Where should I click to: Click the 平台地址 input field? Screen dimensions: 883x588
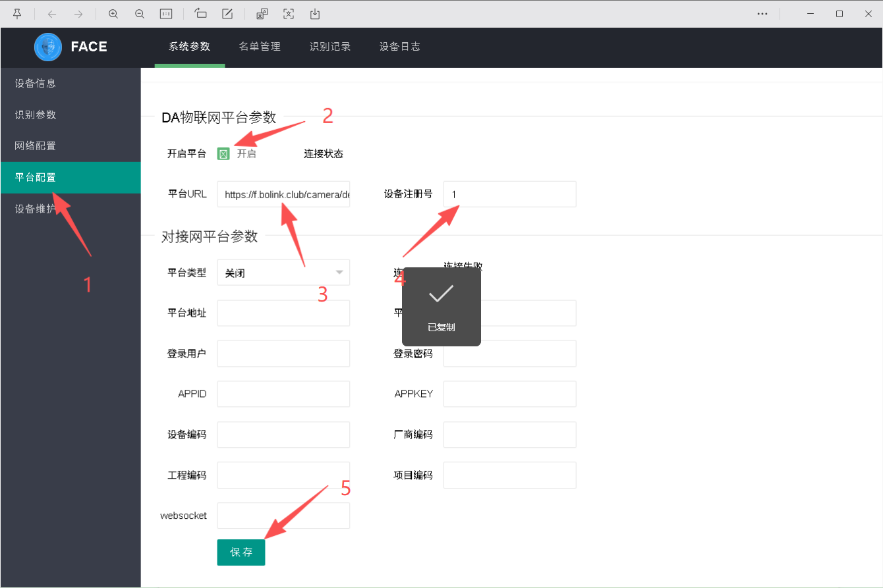(283, 313)
